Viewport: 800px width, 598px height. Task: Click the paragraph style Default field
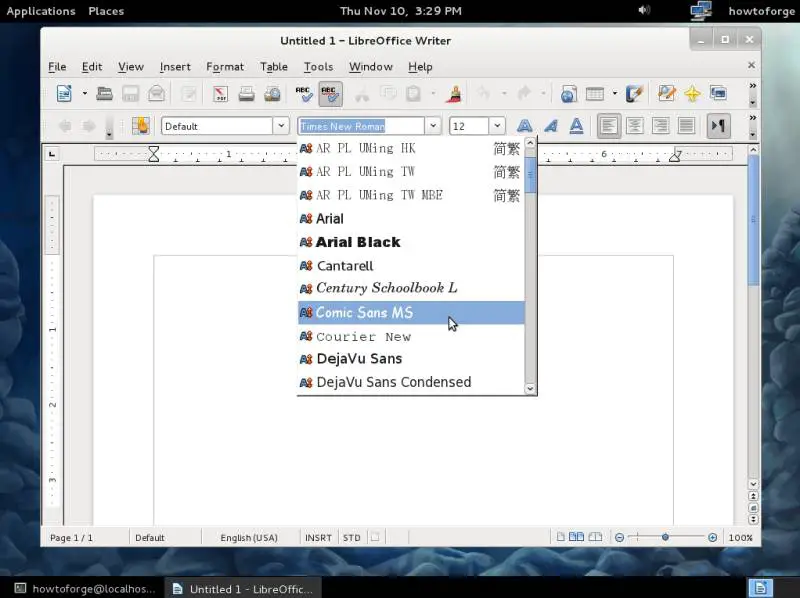coord(217,126)
